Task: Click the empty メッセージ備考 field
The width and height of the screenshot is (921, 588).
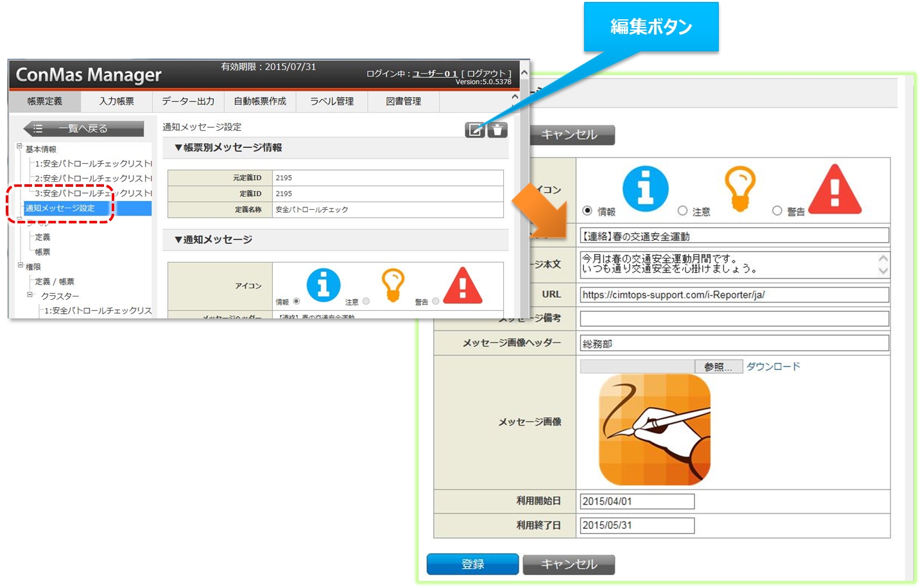Action: click(734, 318)
